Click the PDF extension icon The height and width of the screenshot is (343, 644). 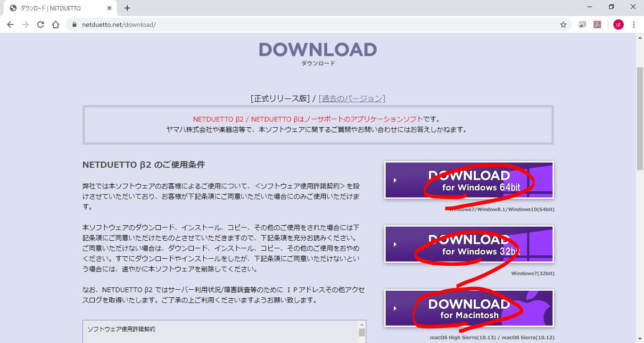[x=597, y=24]
